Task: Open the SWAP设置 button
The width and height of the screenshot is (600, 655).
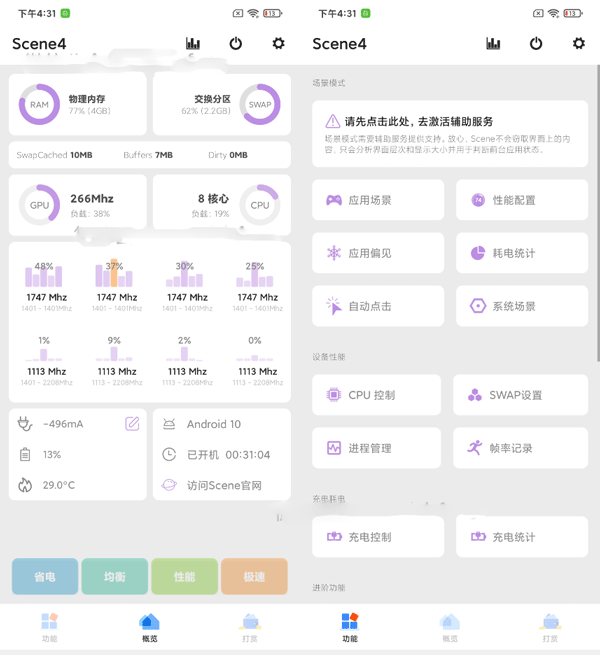Action: pyautogui.click(x=520, y=395)
